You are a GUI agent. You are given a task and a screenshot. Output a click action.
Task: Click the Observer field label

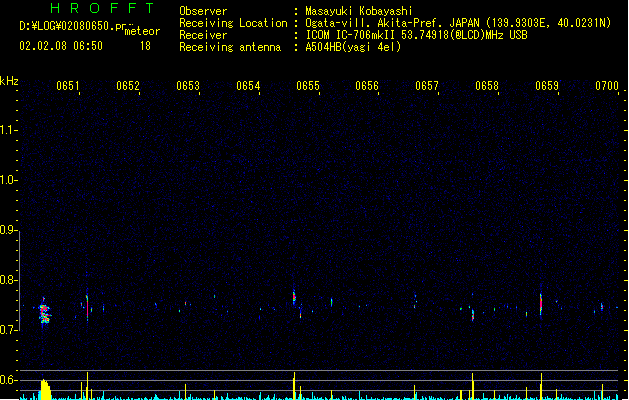[203, 11]
